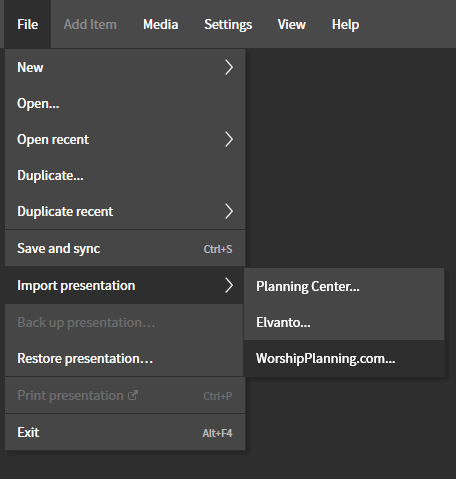Viewport: 456px width, 479px height.
Task: Select Back up presentation... entry
Action: 124,322
